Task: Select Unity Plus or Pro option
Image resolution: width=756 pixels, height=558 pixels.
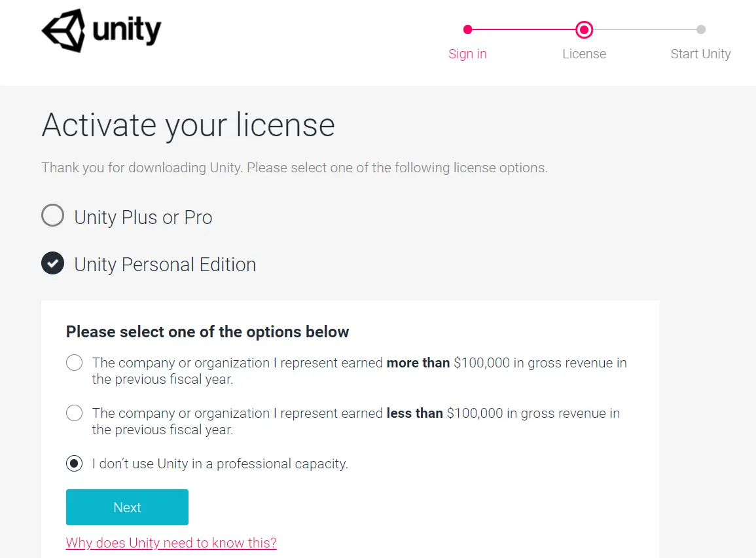Action: coord(52,215)
